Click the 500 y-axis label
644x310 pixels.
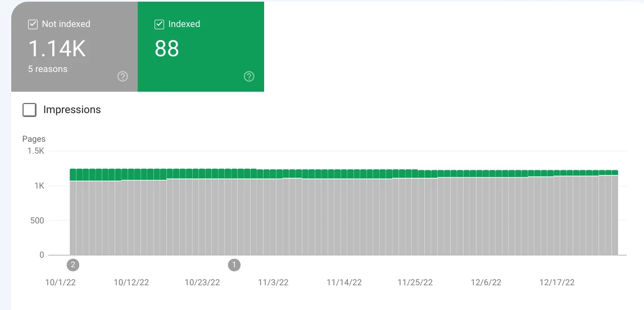pyautogui.click(x=38, y=221)
